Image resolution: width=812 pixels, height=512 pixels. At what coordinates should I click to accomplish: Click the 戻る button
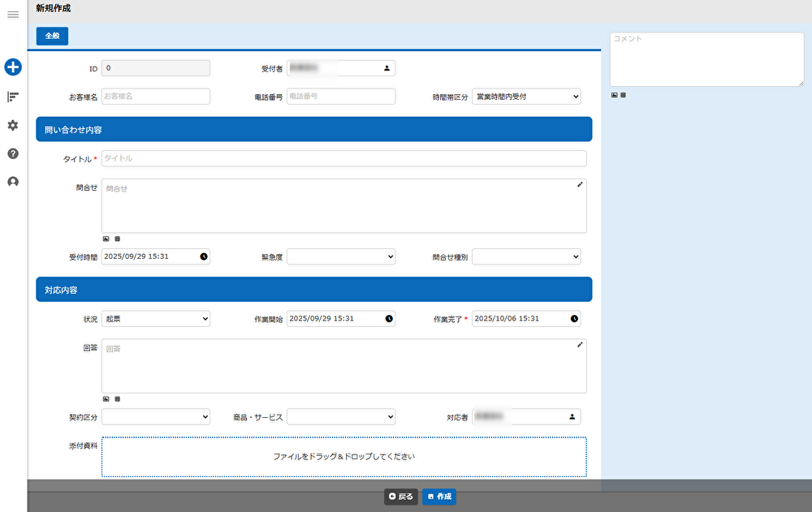click(x=401, y=496)
